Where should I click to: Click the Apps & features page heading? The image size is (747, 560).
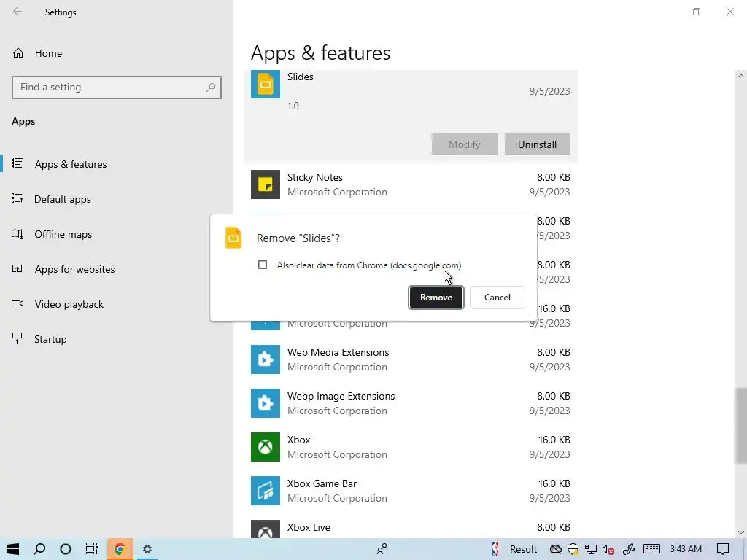click(x=321, y=52)
